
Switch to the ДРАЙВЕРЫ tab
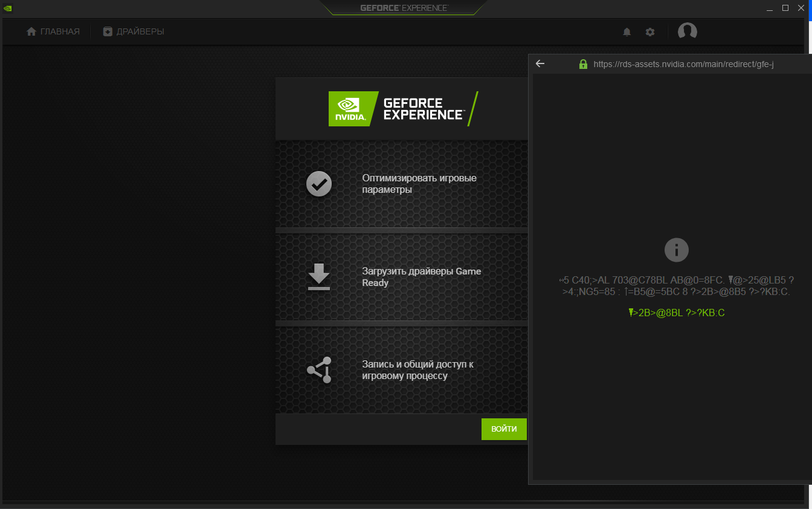pyautogui.click(x=134, y=31)
